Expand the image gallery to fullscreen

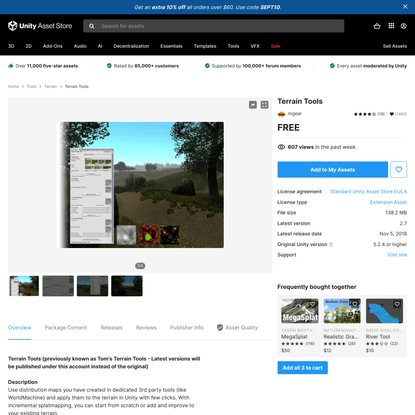pyautogui.click(x=264, y=105)
